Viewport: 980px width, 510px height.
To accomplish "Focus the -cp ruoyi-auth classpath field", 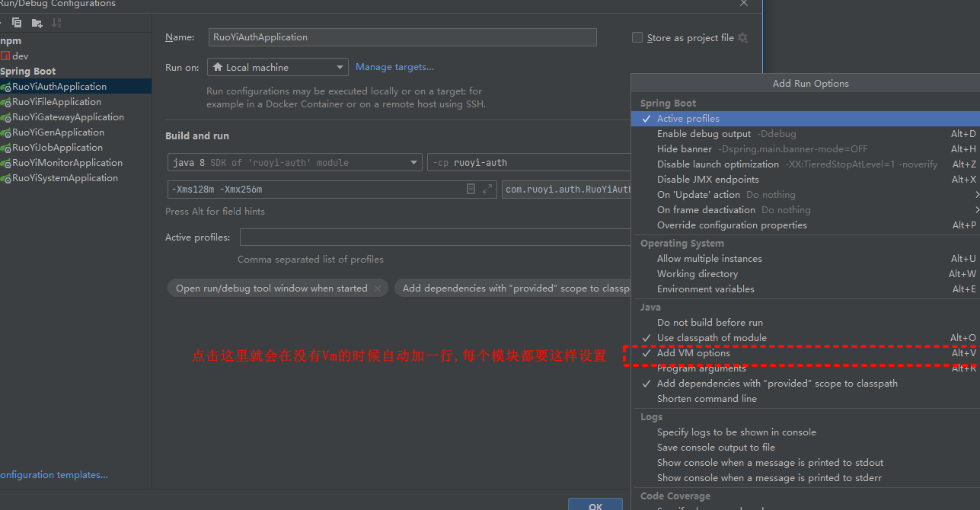I will (x=529, y=162).
